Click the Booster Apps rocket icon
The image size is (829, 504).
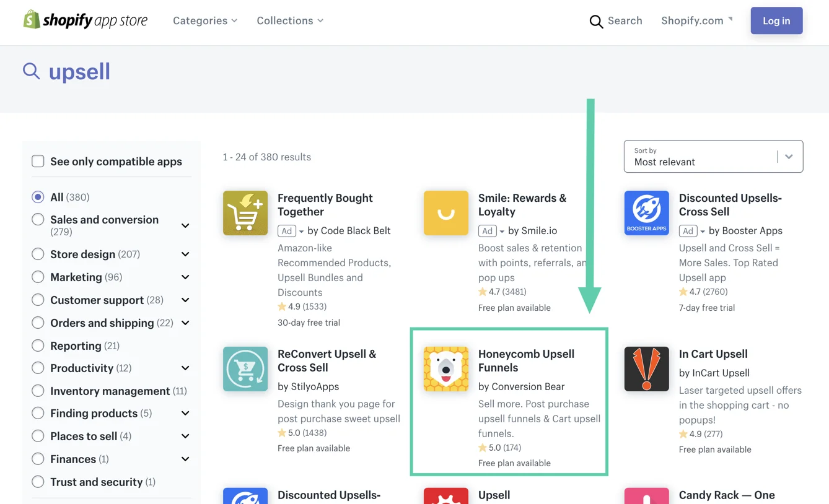coord(646,213)
